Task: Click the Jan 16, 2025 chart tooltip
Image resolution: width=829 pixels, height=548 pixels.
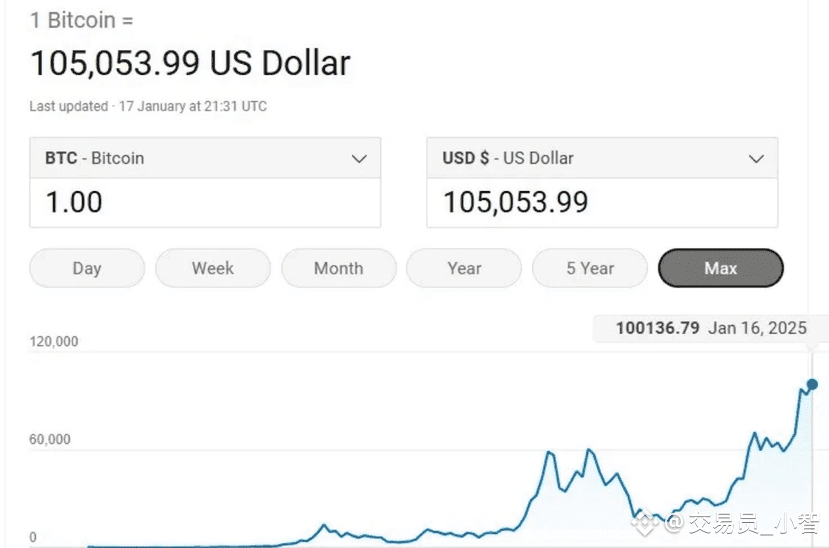Action: coord(711,328)
